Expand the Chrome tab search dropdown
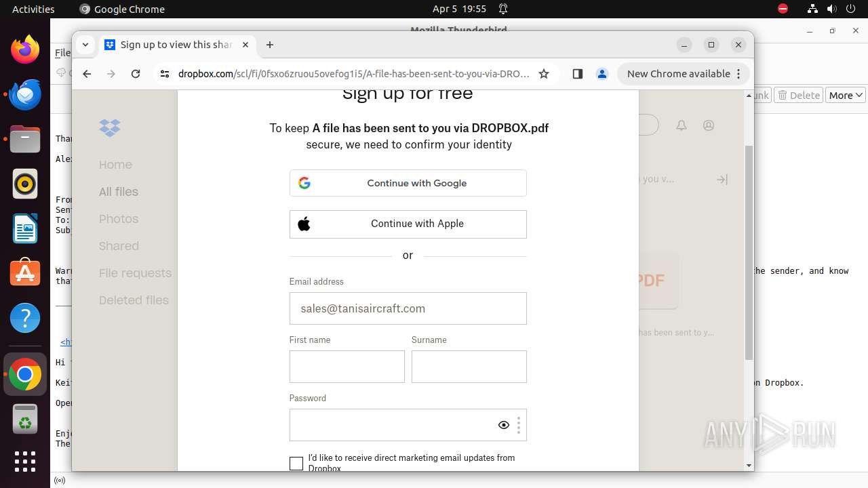868x488 pixels. 85,45
